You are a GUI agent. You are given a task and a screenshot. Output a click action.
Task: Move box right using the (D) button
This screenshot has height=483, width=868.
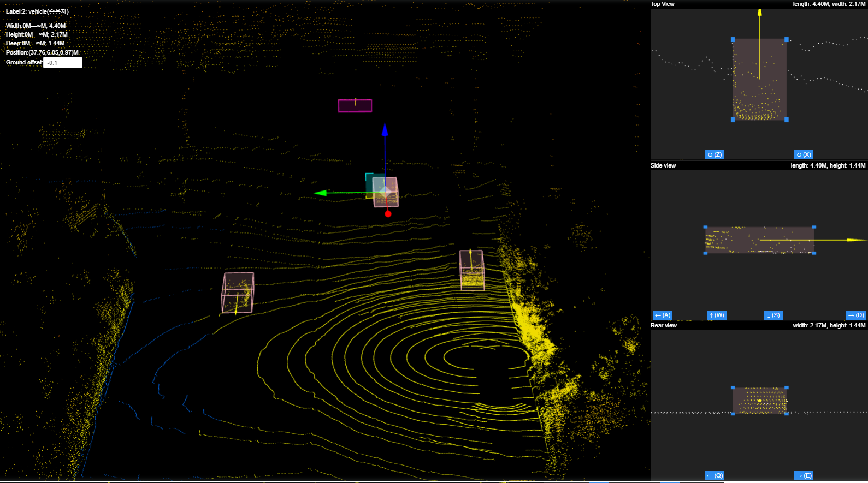pyautogui.click(x=856, y=315)
